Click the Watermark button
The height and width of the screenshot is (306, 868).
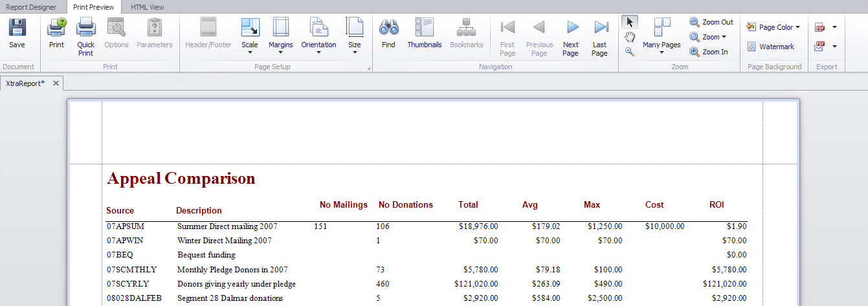tap(770, 47)
